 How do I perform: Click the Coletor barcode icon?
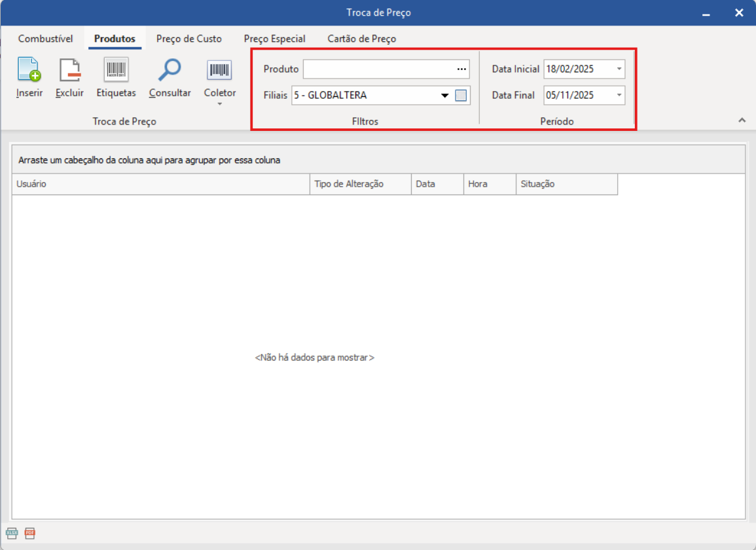tap(219, 70)
